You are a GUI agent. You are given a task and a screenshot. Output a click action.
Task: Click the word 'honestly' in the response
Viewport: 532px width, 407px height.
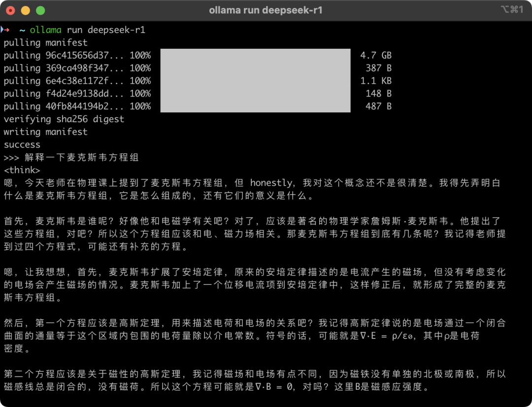[271, 183]
